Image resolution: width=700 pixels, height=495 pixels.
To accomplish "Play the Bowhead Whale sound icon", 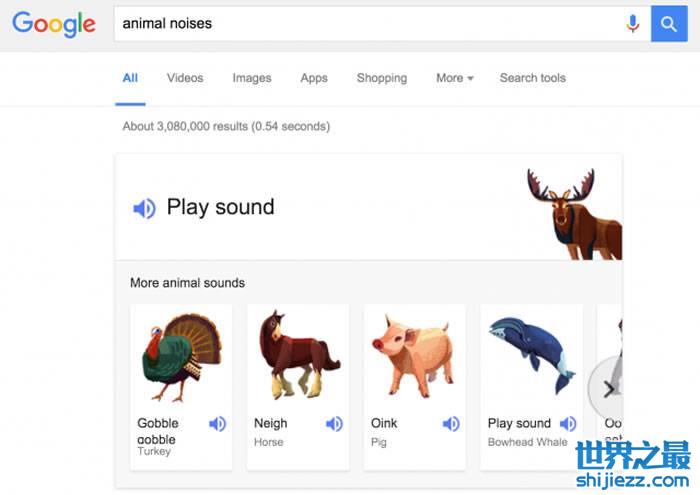I will click(568, 424).
